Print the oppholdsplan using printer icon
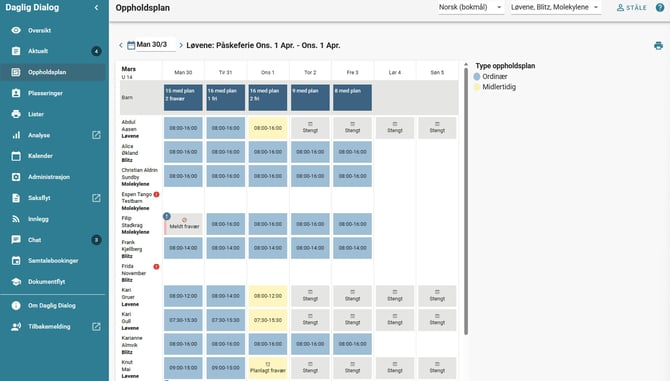The image size is (670, 381). pos(658,46)
